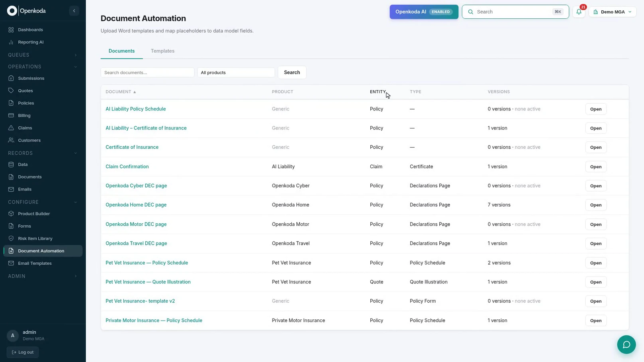Image resolution: width=644 pixels, height=362 pixels.
Task: Click the admin avatar circle
Action: pos(13,336)
